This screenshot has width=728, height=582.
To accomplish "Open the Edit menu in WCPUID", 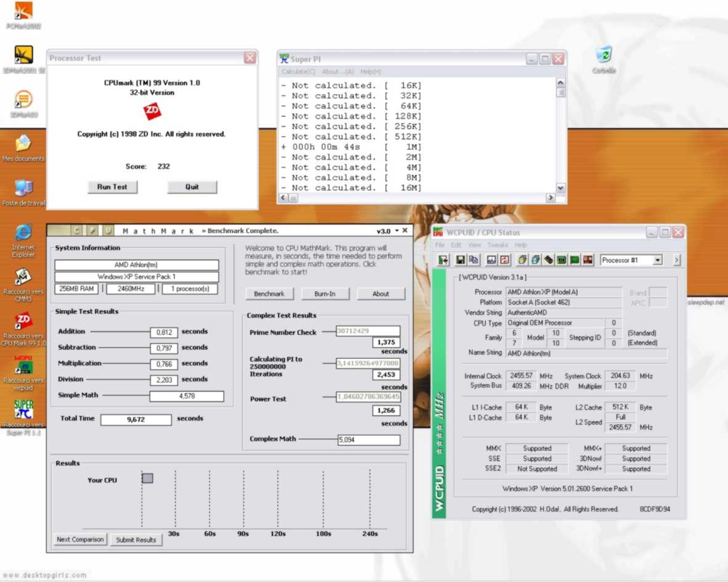I will [x=456, y=245].
